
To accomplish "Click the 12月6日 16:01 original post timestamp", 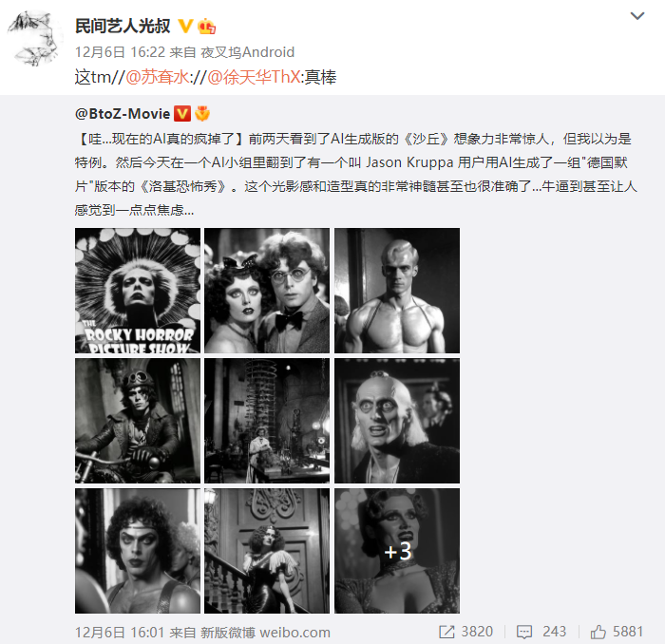I will [120, 633].
